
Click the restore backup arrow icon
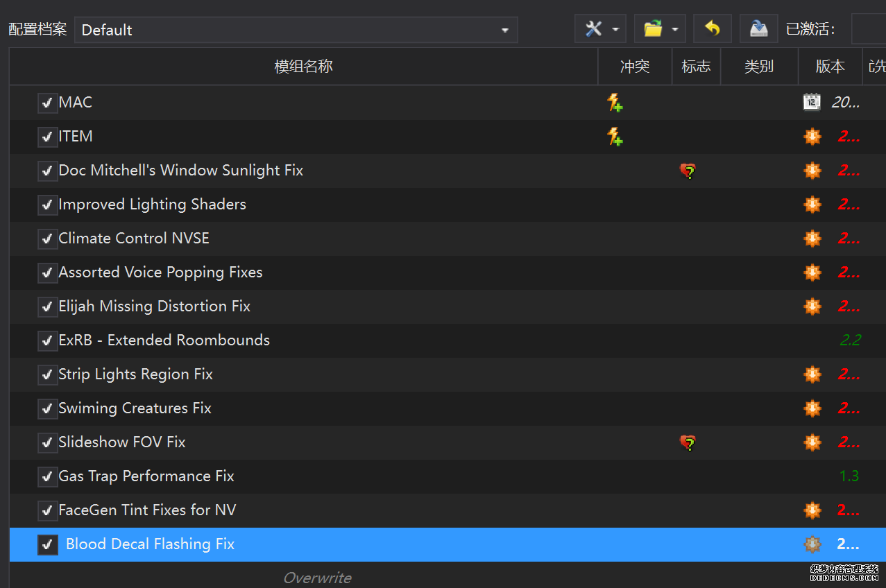click(x=712, y=29)
